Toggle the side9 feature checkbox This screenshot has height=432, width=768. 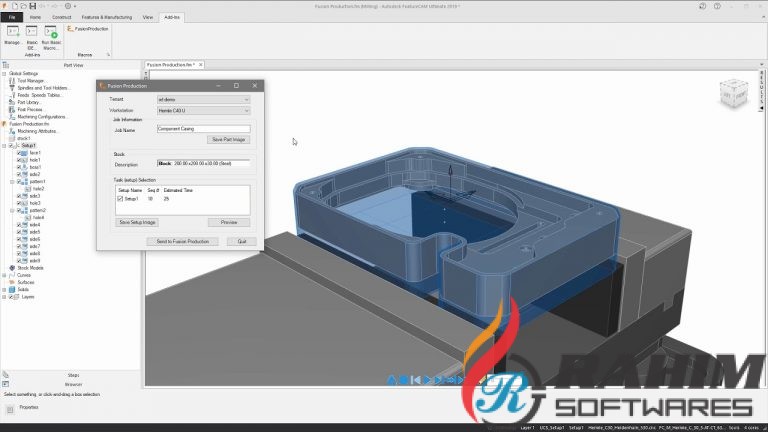click(x=19, y=261)
